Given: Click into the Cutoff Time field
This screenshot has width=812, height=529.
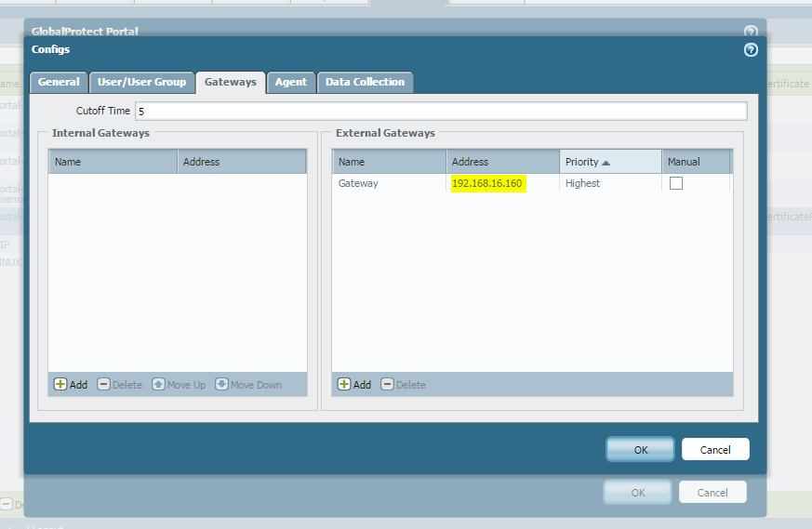Looking at the screenshot, I should [x=441, y=112].
